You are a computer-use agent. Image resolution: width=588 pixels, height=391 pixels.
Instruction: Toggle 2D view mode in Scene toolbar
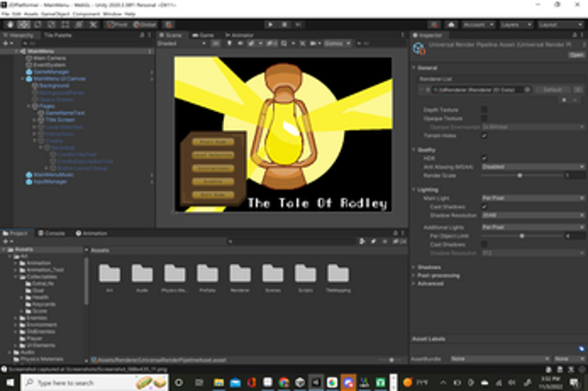216,44
